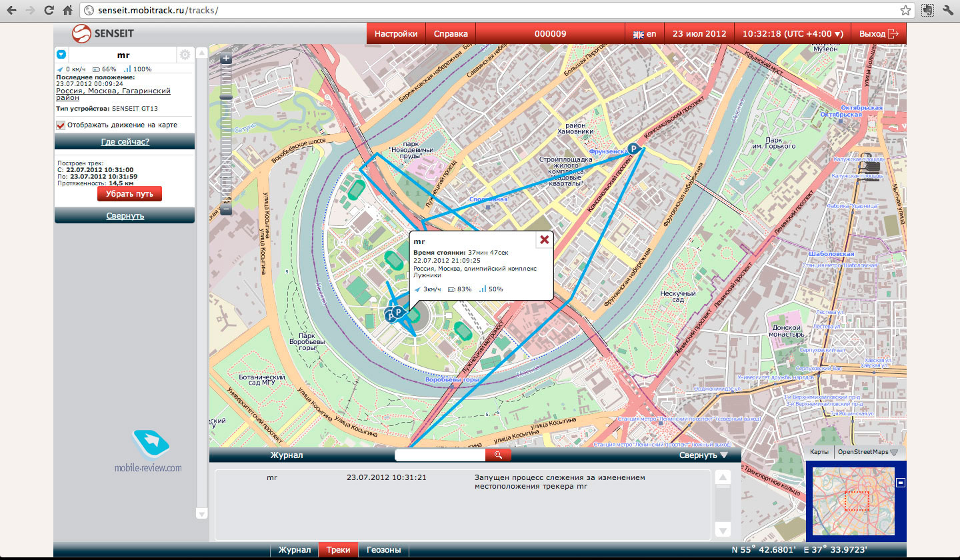Click the red 'Убрать путь' button
The height and width of the screenshot is (560, 960).
click(129, 194)
